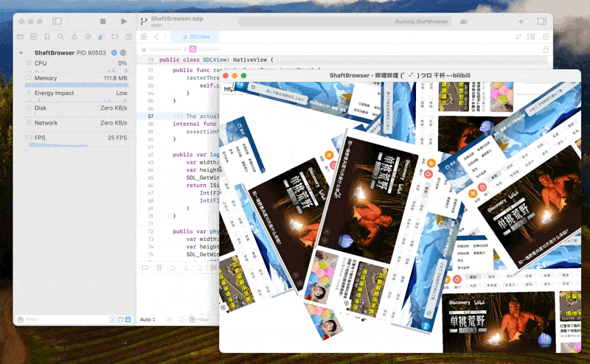Add a new editor pane on the right
Viewport: 590px width, 364px height.
pos(546,37)
